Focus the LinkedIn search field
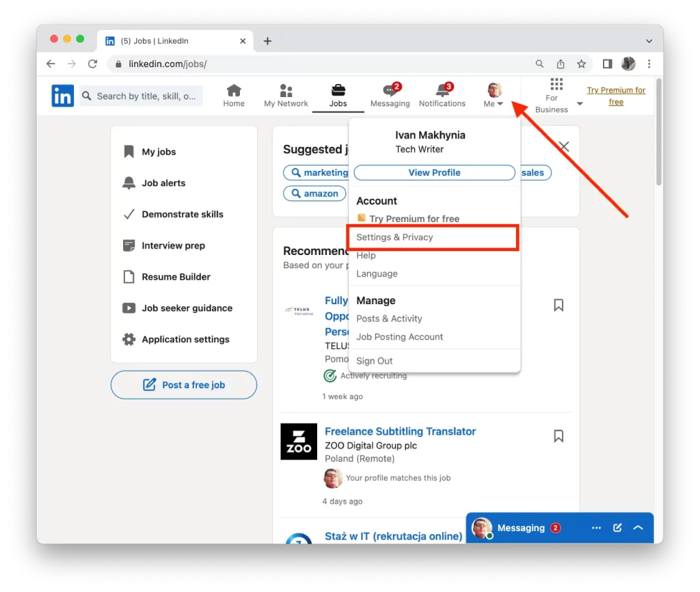The image size is (700, 592). [x=142, y=96]
